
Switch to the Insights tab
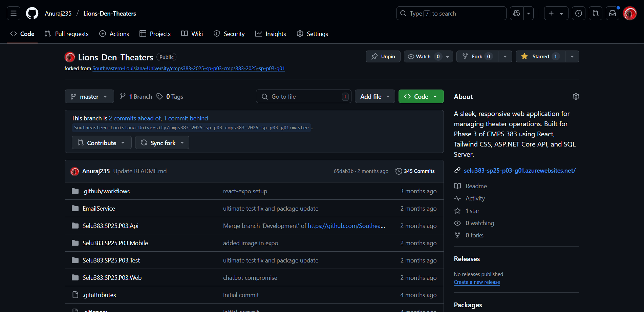(271, 34)
